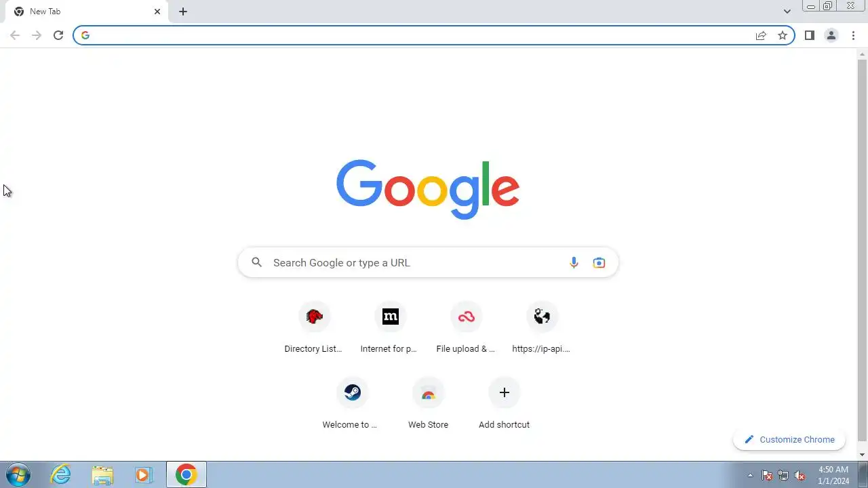Open Chrome's three-dot menu
868x488 pixels.
(853, 35)
